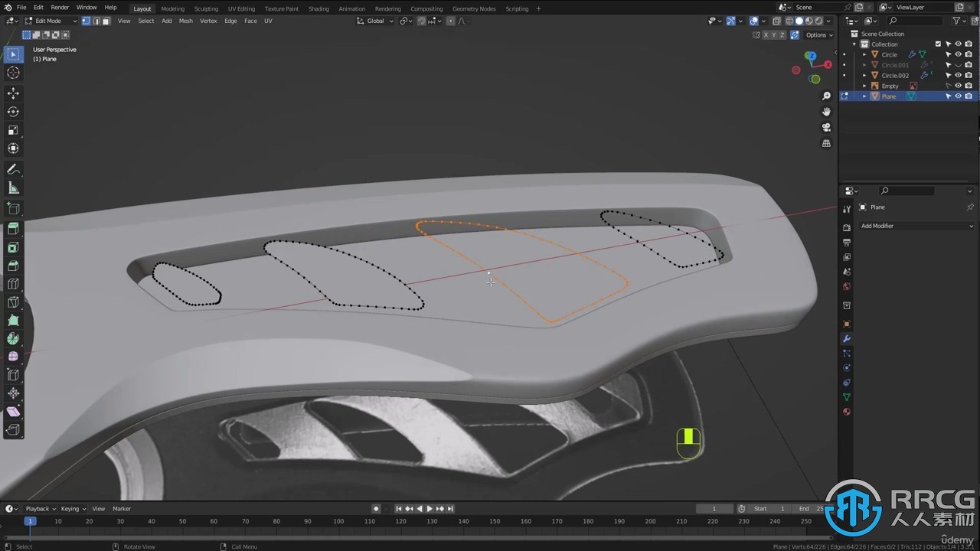Click the pin icon beside Plane
This screenshot has height=551, width=980.
click(969, 207)
